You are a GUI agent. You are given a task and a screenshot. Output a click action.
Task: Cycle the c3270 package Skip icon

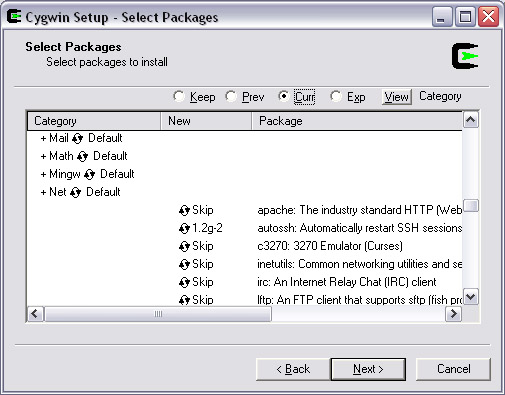[x=184, y=246]
